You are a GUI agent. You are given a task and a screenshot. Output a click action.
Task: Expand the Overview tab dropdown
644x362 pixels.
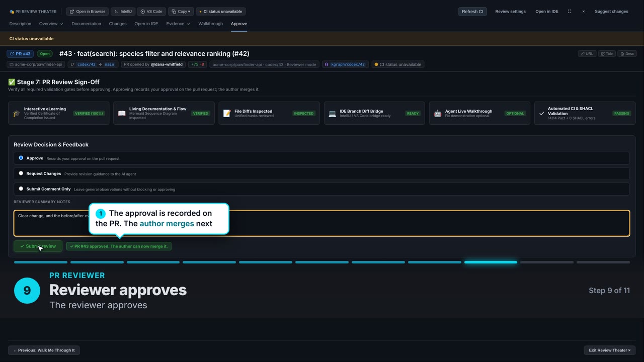51,24
